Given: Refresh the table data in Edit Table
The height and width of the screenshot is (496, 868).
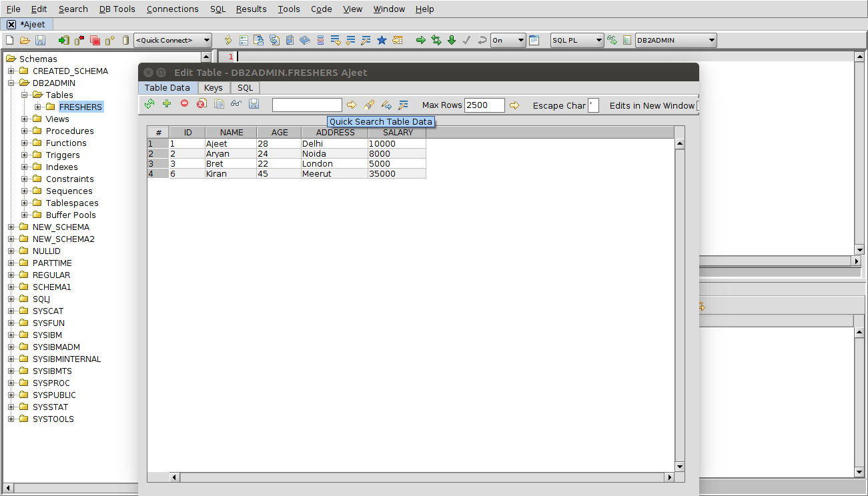Looking at the screenshot, I should (x=149, y=104).
